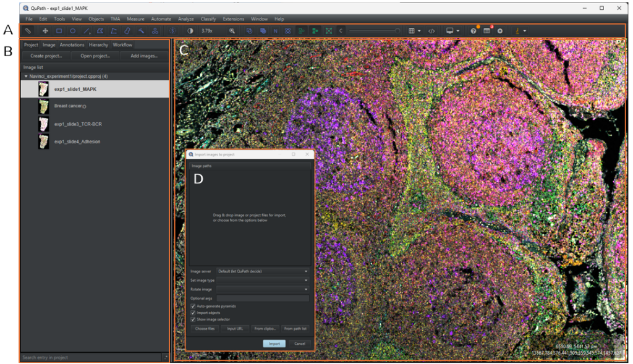Uncheck the Import objects checkbox
Screen dimensions: 633x364
click(x=193, y=313)
